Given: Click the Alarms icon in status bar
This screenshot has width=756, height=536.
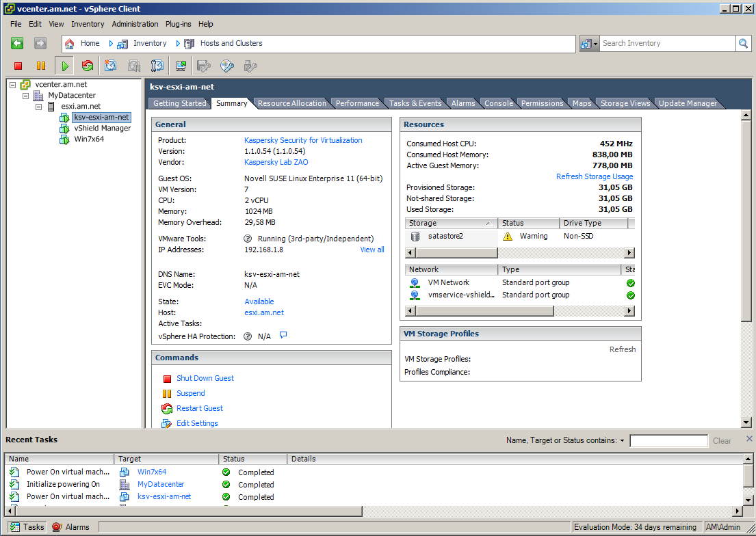Looking at the screenshot, I should tap(57, 527).
